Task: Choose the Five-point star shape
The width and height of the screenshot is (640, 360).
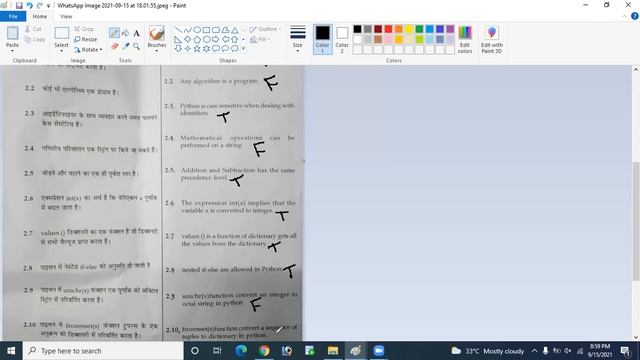Action: point(197,49)
